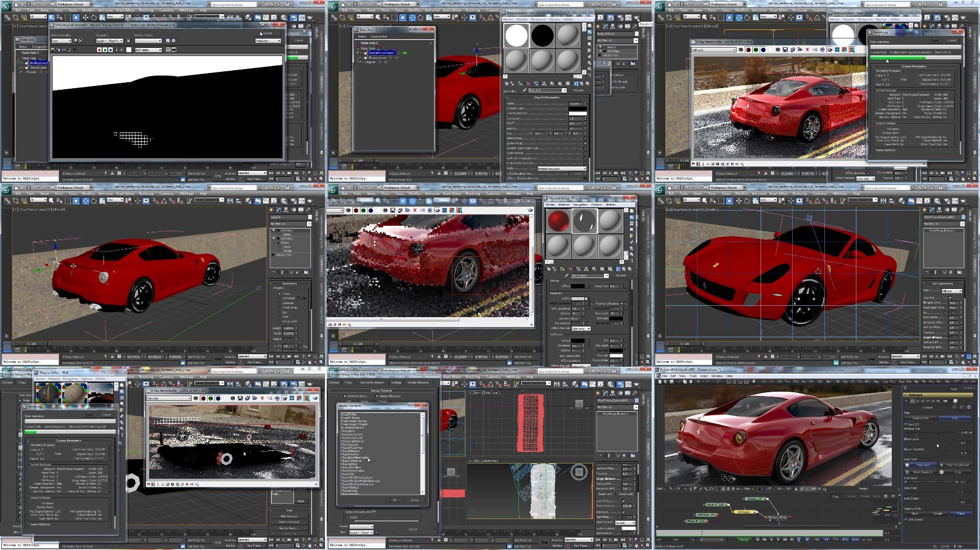This screenshot has width=980, height=550.
Task: Toggle loop playback in Fusion transport
Action: click(799, 540)
